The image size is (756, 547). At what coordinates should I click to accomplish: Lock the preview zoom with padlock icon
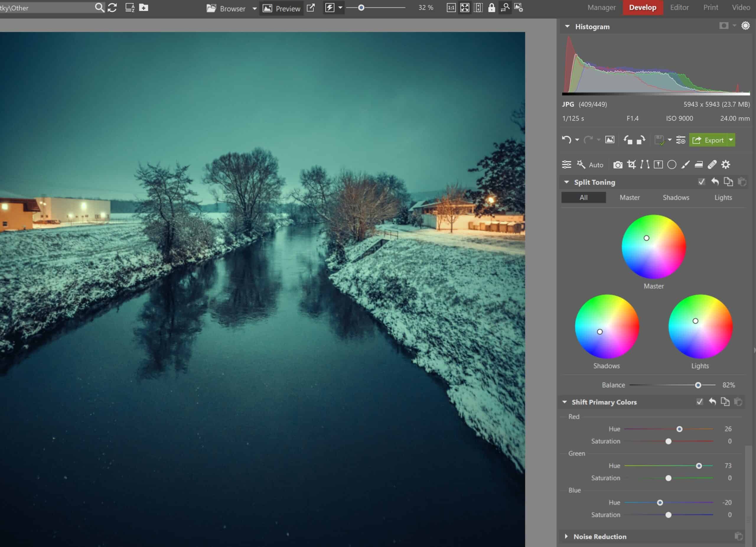pyautogui.click(x=491, y=8)
